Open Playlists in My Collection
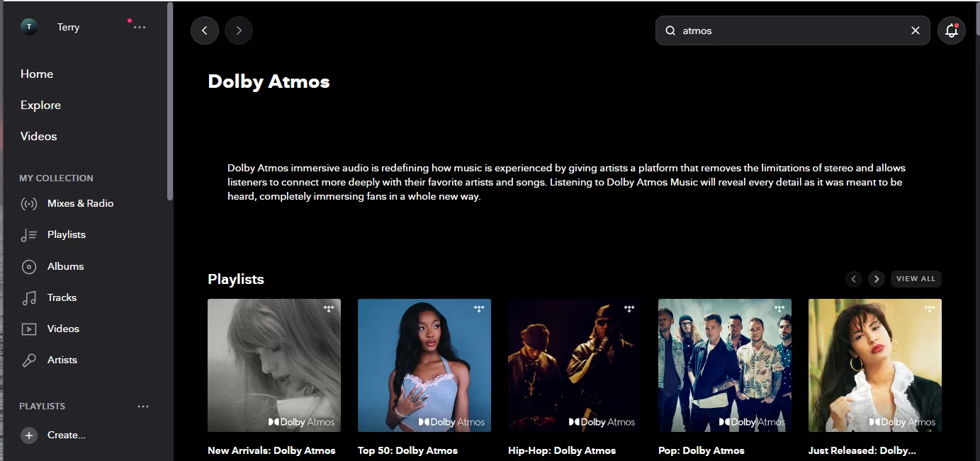The image size is (980, 461). tap(53, 235)
